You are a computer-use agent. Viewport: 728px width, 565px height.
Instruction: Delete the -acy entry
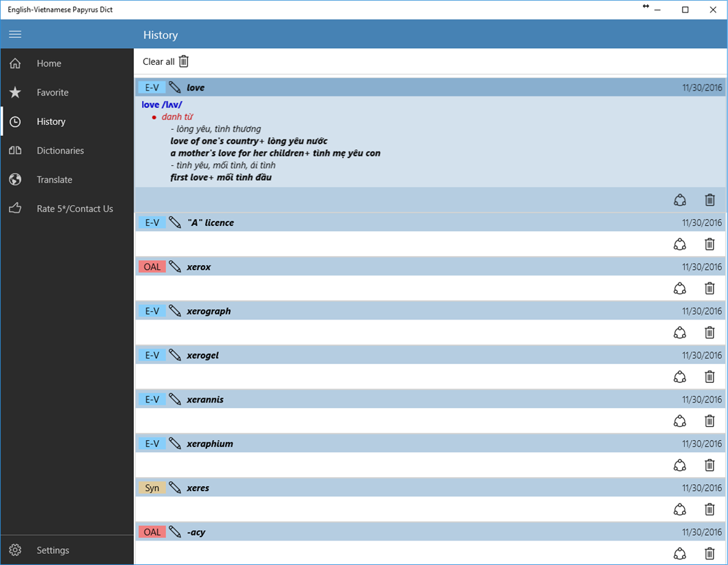tap(709, 553)
